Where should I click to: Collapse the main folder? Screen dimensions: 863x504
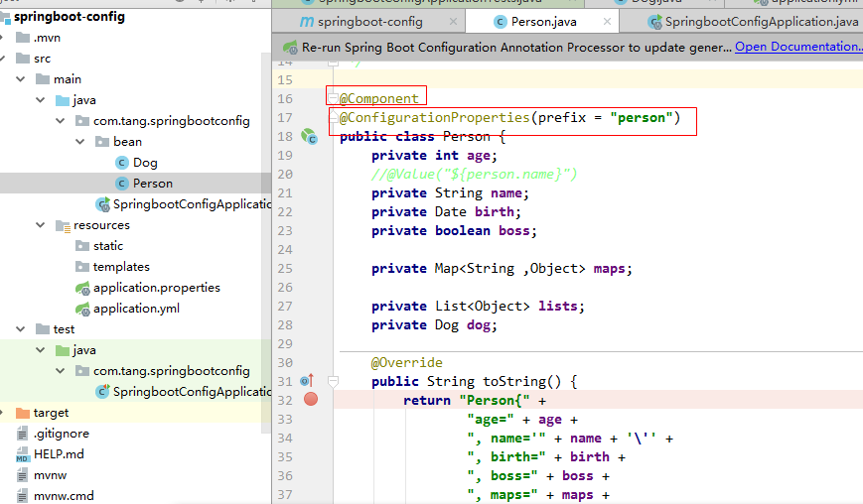pyautogui.click(x=21, y=79)
